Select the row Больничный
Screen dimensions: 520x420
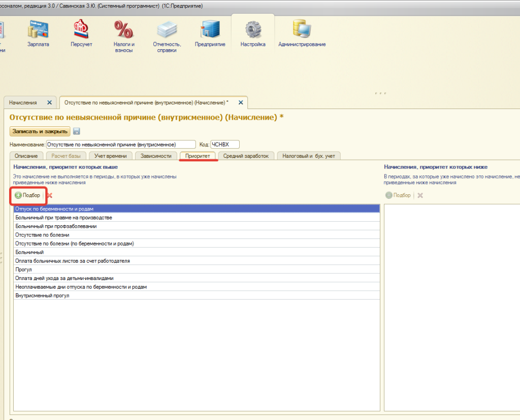click(x=197, y=253)
